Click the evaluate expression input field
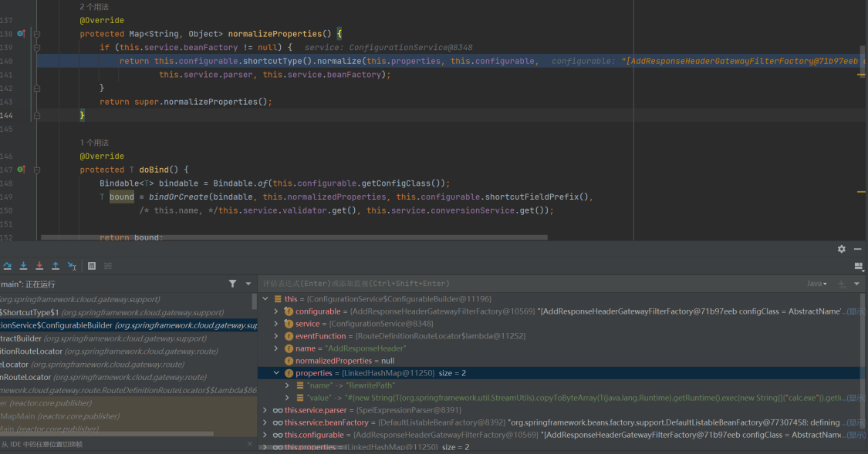 point(530,284)
